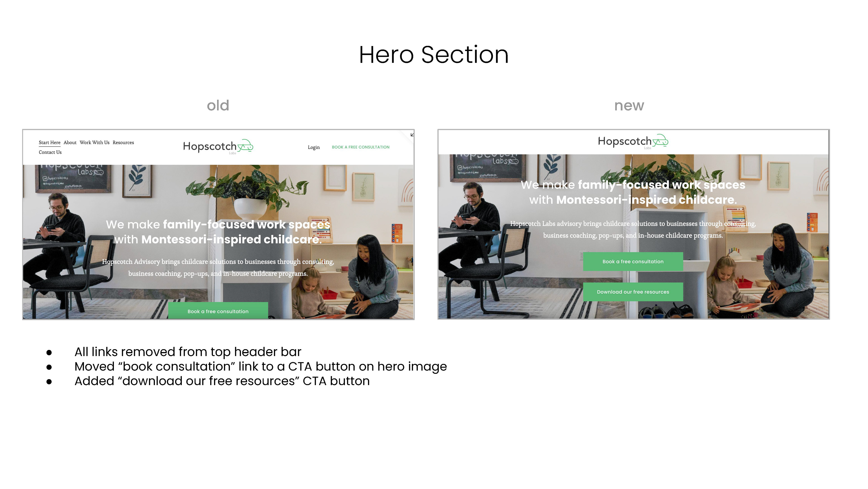
Task: Open the About navigation link
Action: pos(70,143)
